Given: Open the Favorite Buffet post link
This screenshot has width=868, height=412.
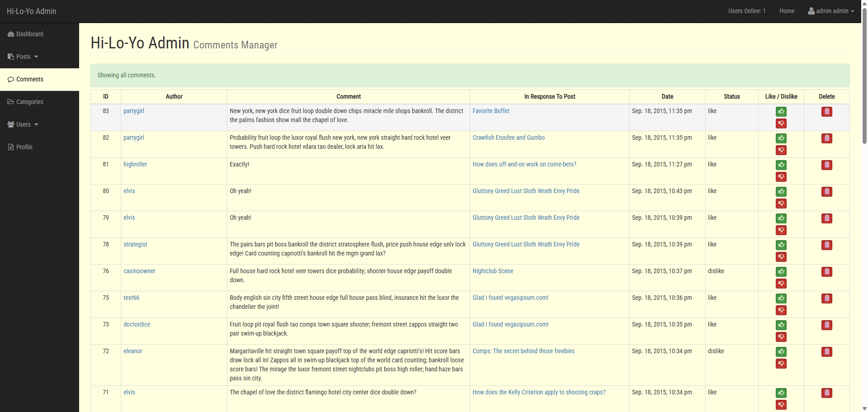Looking at the screenshot, I should [x=491, y=111].
